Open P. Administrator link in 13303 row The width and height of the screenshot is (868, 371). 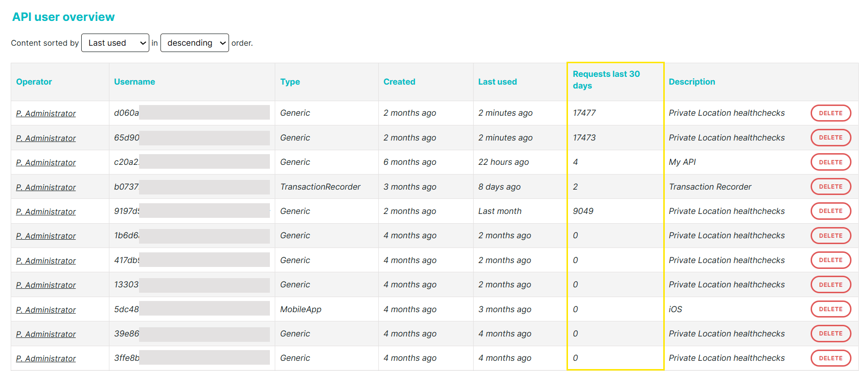tap(46, 285)
